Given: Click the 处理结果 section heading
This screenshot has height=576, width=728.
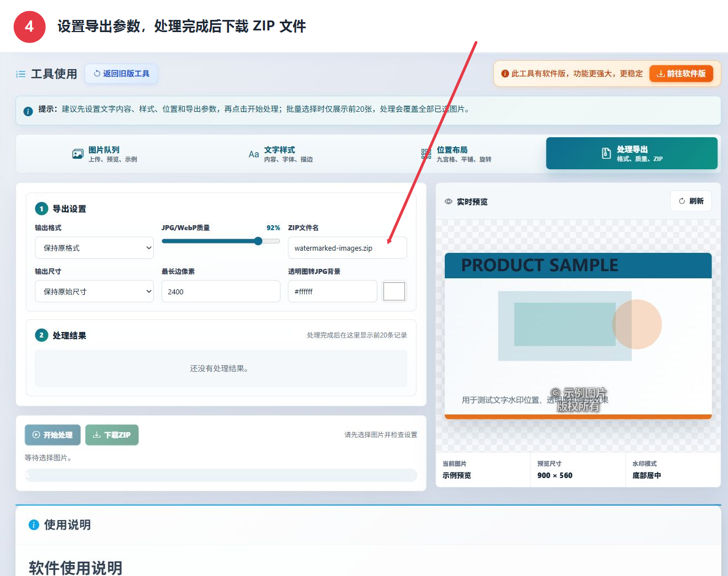Looking at the screenshot, I should tap(69, 335).
